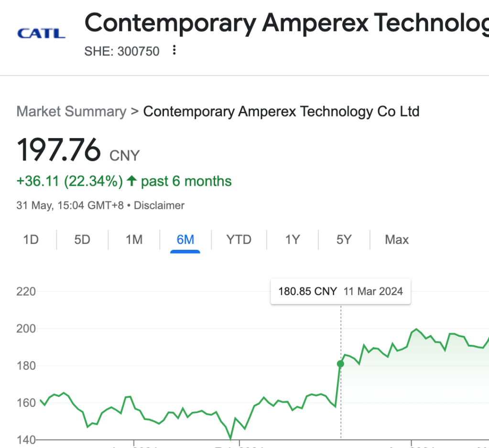
Task: Click the green upward arrow icon
Action: [x=132, y=181]
